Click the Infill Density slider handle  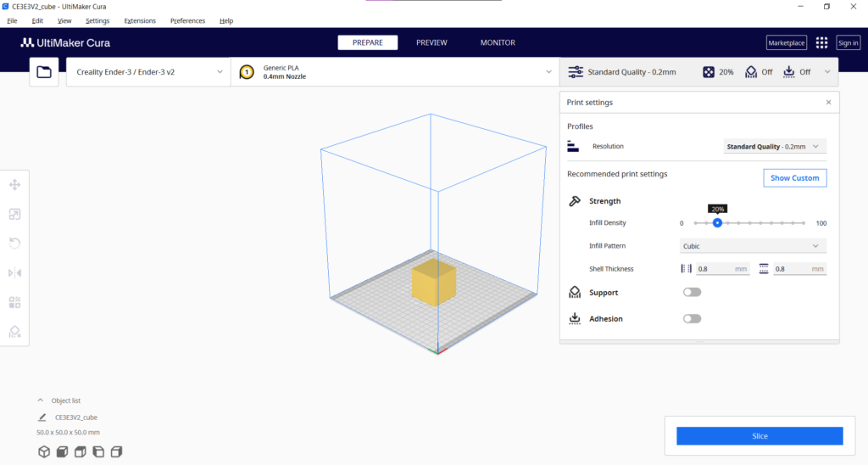717,223
